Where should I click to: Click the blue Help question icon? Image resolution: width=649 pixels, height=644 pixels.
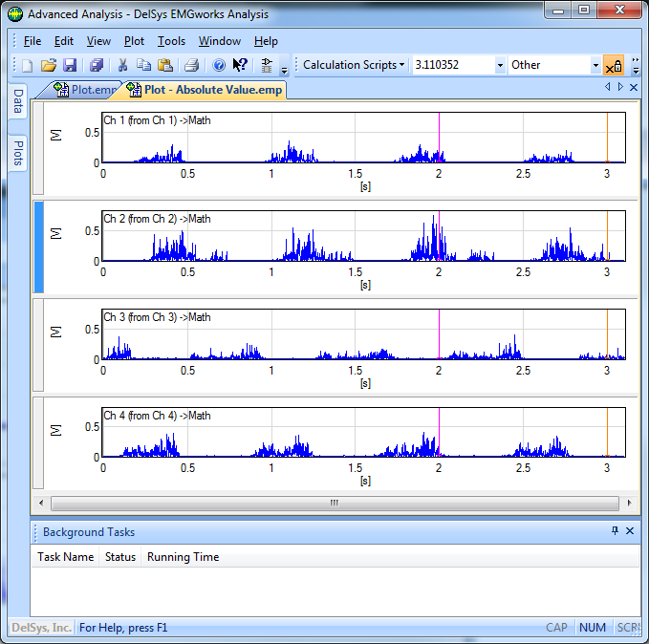click(219, 66)
